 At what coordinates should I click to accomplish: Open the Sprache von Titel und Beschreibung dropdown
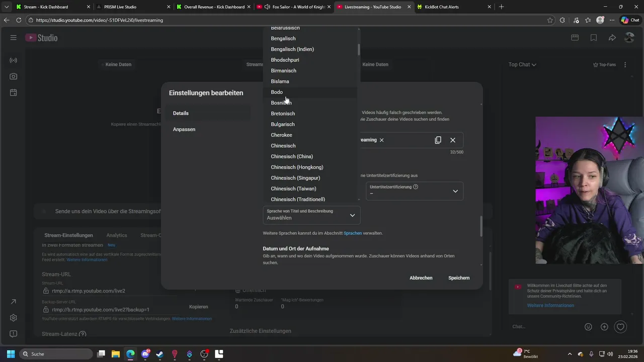tap(311, 215)
